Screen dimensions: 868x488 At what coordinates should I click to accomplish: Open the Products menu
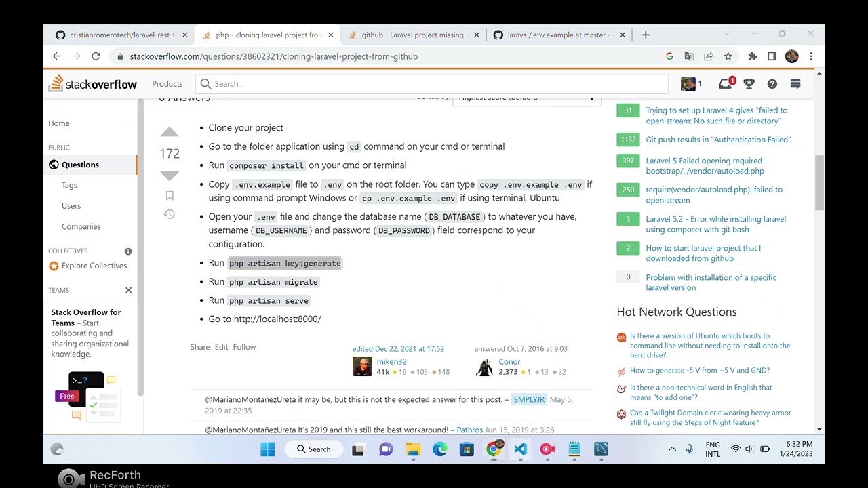tap(167, 83)
